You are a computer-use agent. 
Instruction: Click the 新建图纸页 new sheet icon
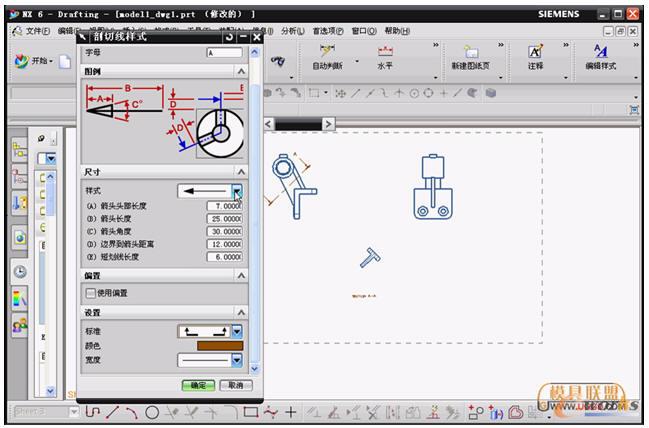point(471,52)
